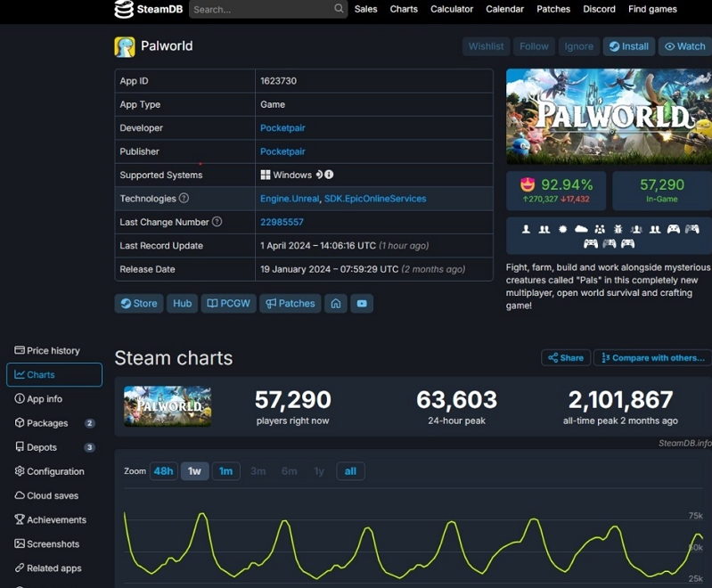Screen dimensions: 712x588
Task: Open the help icon beside Technologies
Action: (184, 198)
